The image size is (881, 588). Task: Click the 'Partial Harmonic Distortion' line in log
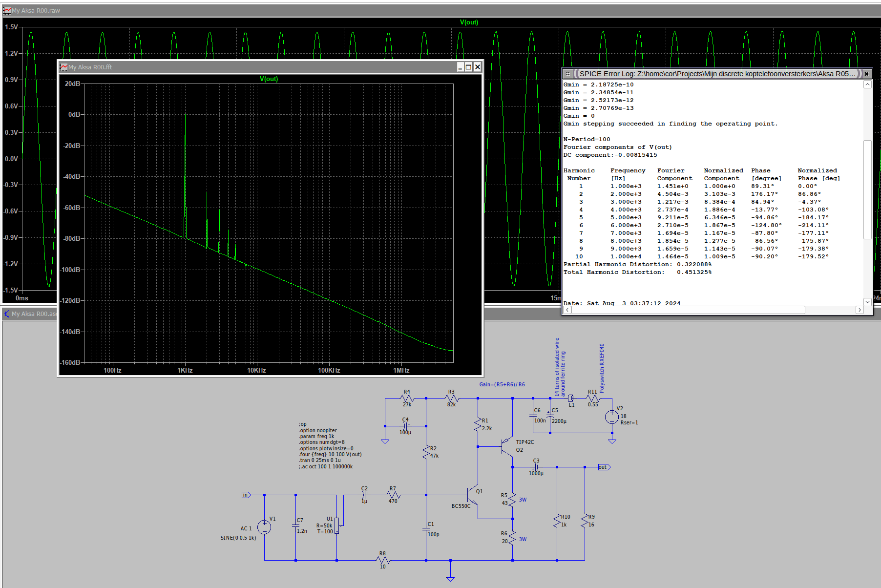(x=637, y=264)
